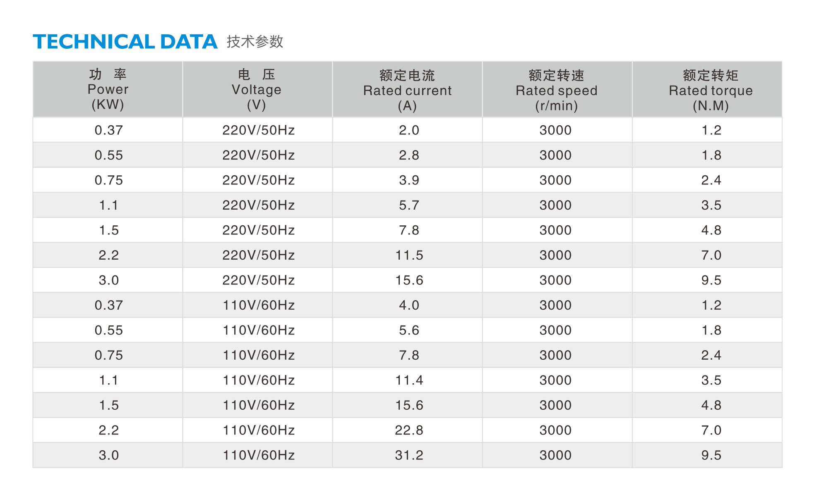Click the torque cell in the 2.0 A row
The width and height of the screenshot is (831, 504).
point(707,130)
